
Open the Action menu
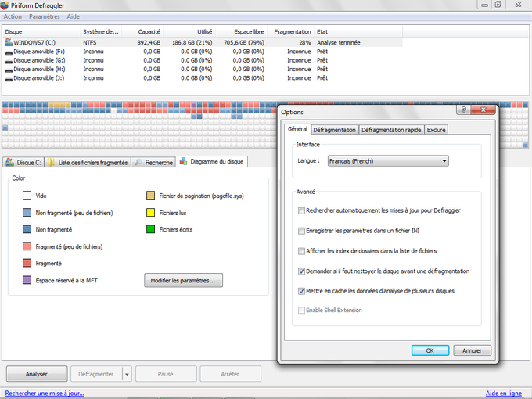click(x=13, y=16)
